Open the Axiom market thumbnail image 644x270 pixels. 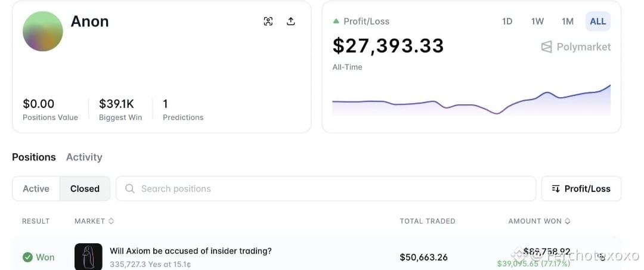point(88,256)
